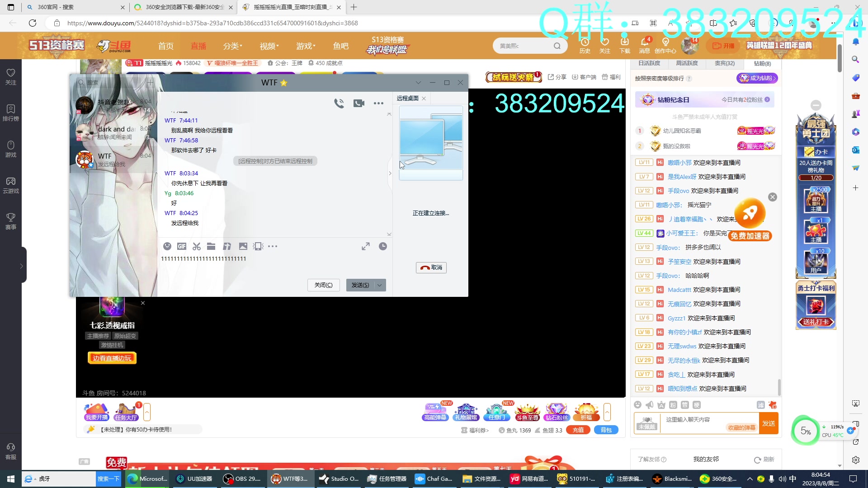The image size is (868, 488).
Task: Open the emoji picker in the WTF chat
Action: [x=167, y=246]
